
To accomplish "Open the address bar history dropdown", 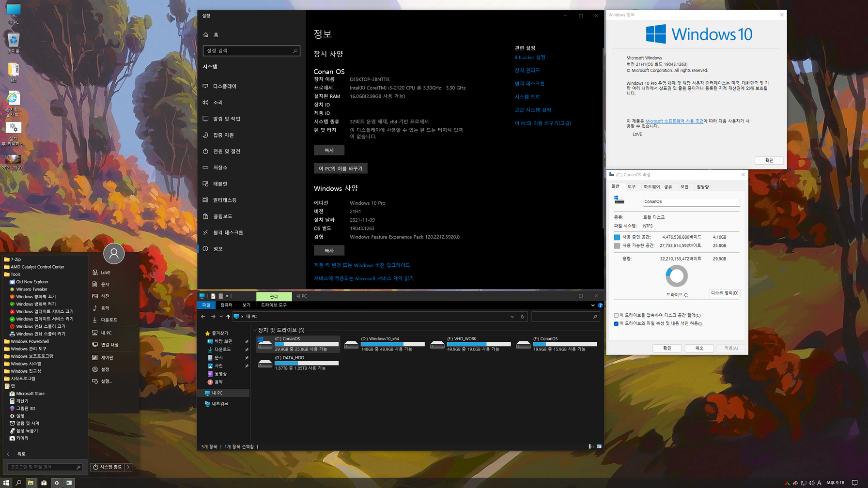I will pos(512,317).
